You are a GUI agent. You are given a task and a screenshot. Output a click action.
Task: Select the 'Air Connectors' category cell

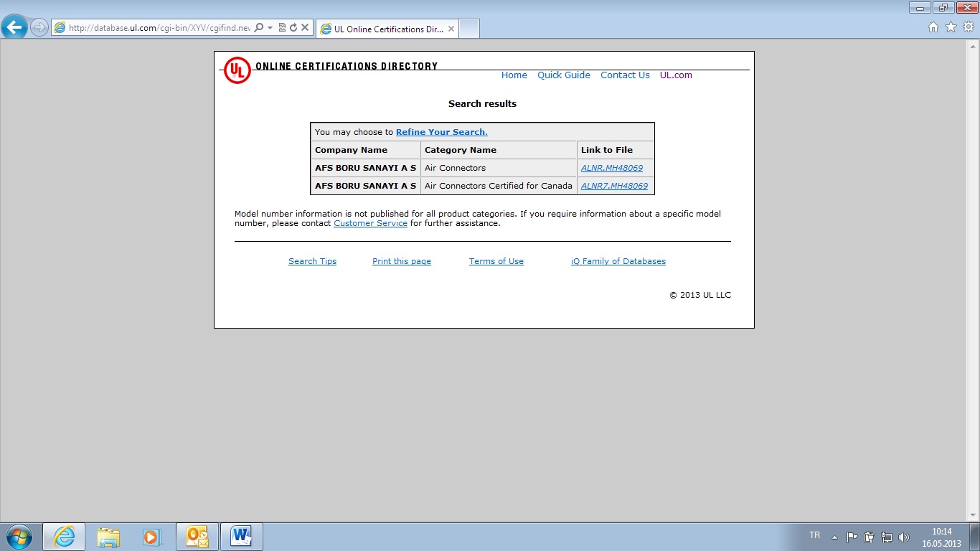click(499, 168)
